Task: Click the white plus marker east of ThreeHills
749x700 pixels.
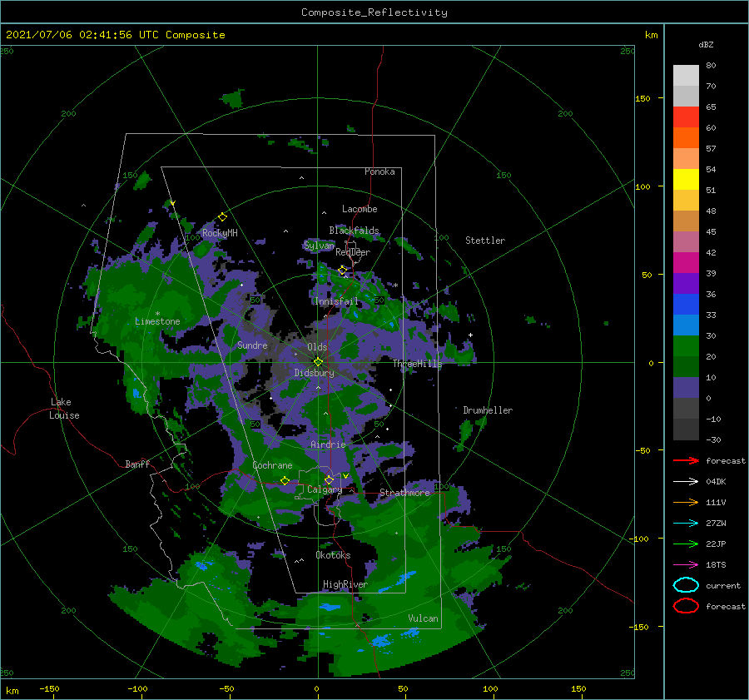Action: pos(470,335)
